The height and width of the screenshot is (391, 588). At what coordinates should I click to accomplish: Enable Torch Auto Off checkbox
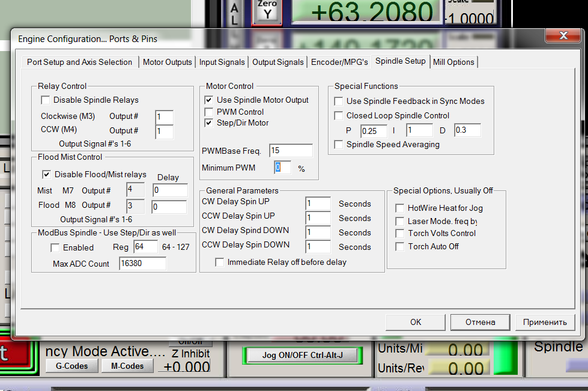(400, 247)
